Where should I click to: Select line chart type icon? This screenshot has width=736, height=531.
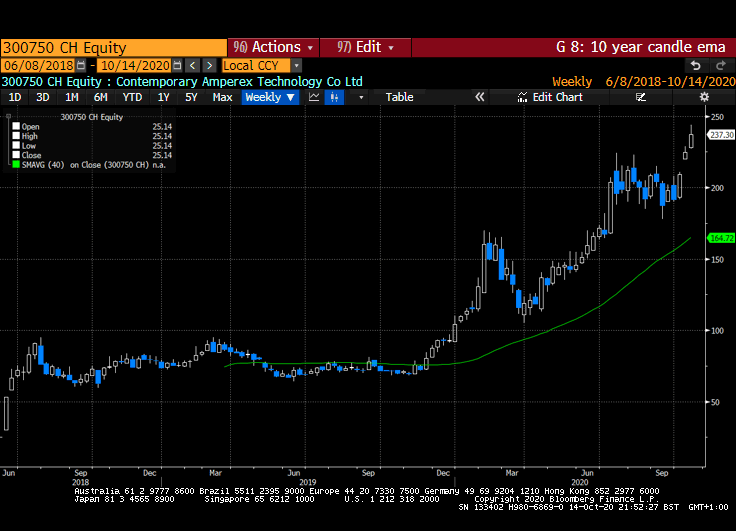point(314,97)
